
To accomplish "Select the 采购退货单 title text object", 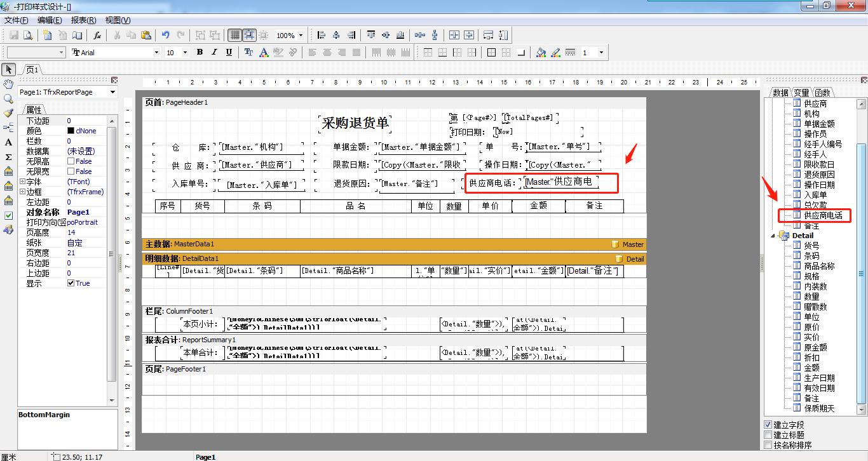I will (x=355, y=123).
